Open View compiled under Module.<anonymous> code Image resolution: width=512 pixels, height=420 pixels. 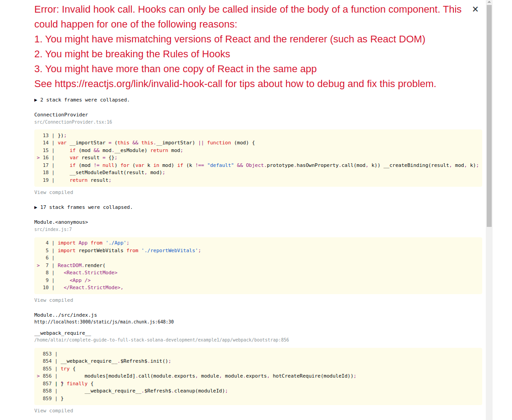(x=54, y=300)
